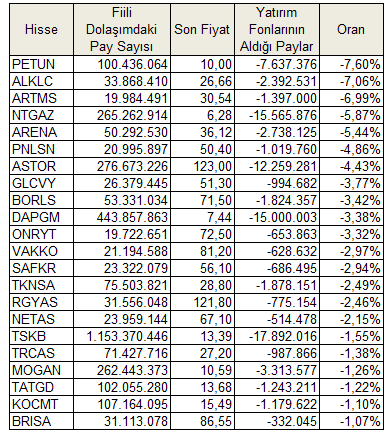Click the ALKLC ticker cell
The height and width of the screenshot is (434, 387).
pyautogui.click(x=41, y=81)
